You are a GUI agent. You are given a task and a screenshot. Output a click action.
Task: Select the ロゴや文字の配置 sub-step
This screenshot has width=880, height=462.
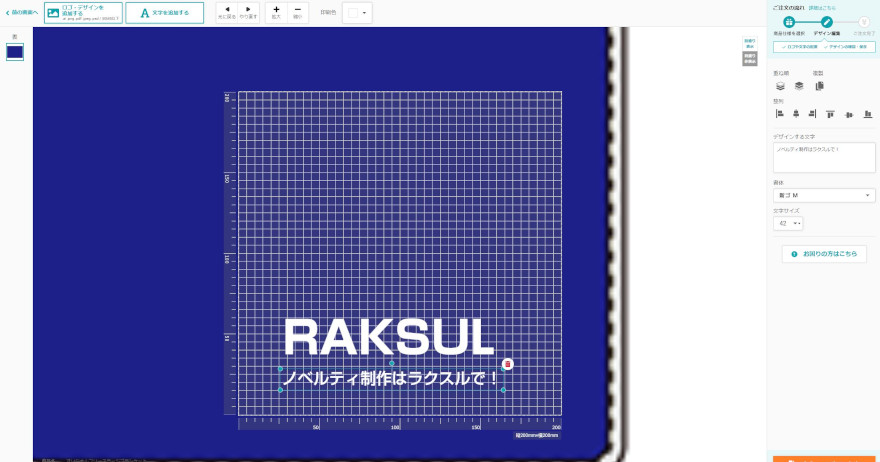(799, 47)
